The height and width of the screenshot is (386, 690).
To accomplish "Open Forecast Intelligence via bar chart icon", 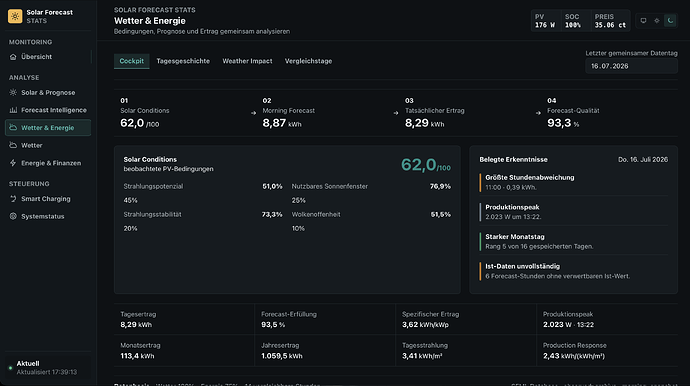I will click(13, 110).
